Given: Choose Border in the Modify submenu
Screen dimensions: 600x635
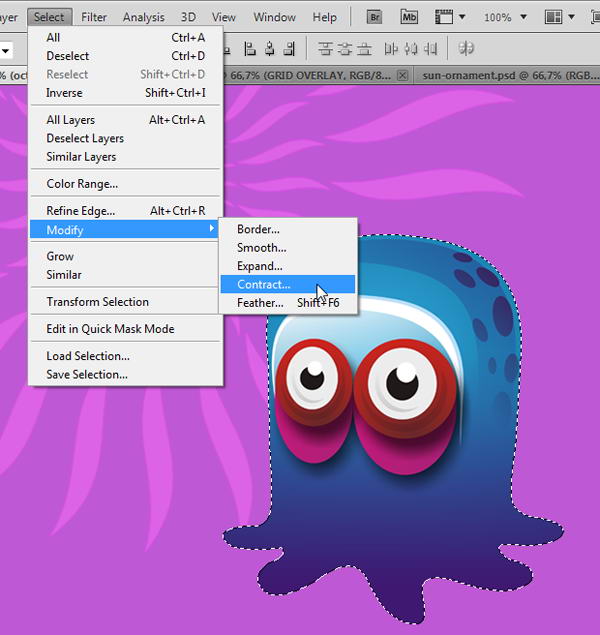Looking at the screenshot, I should coord(288,229).
